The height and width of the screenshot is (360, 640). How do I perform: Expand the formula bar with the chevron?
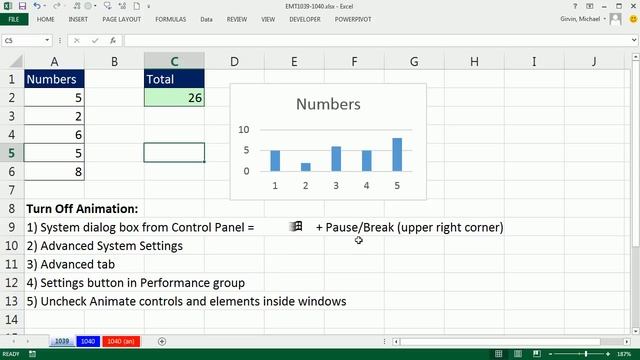pyautogui.click(x=634, y=40)
